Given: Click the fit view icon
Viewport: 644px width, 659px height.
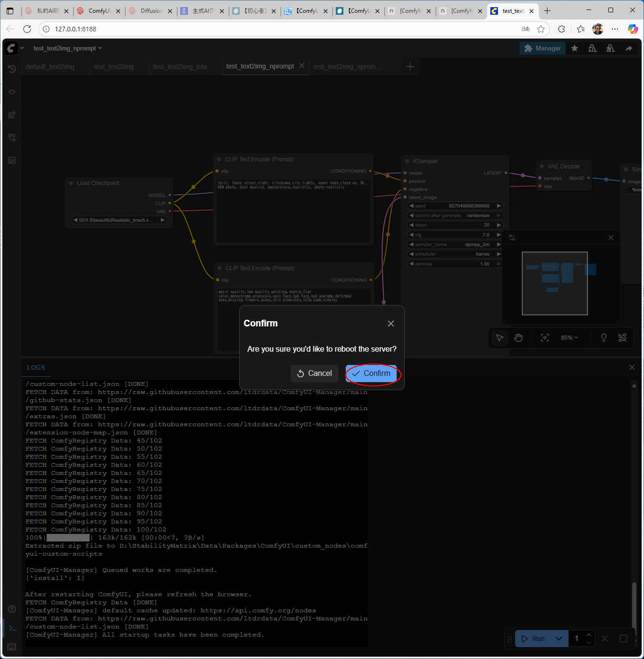Looking at the screenshot, I should [x=545, y=338].
